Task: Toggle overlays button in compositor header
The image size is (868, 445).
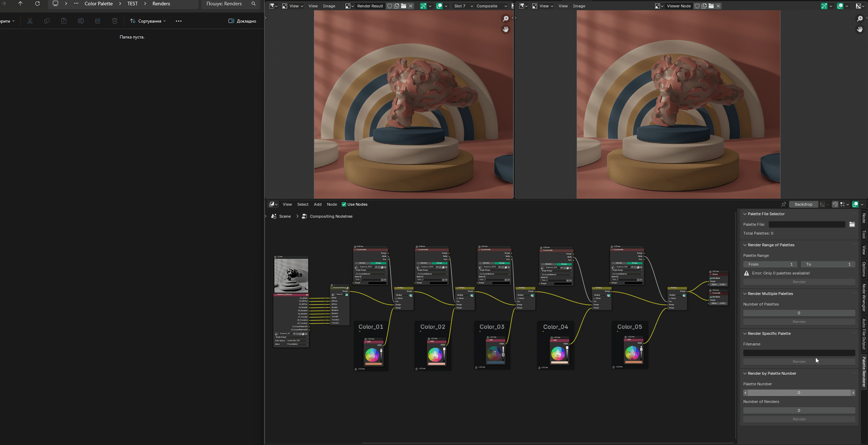Action: pos(855,204)
